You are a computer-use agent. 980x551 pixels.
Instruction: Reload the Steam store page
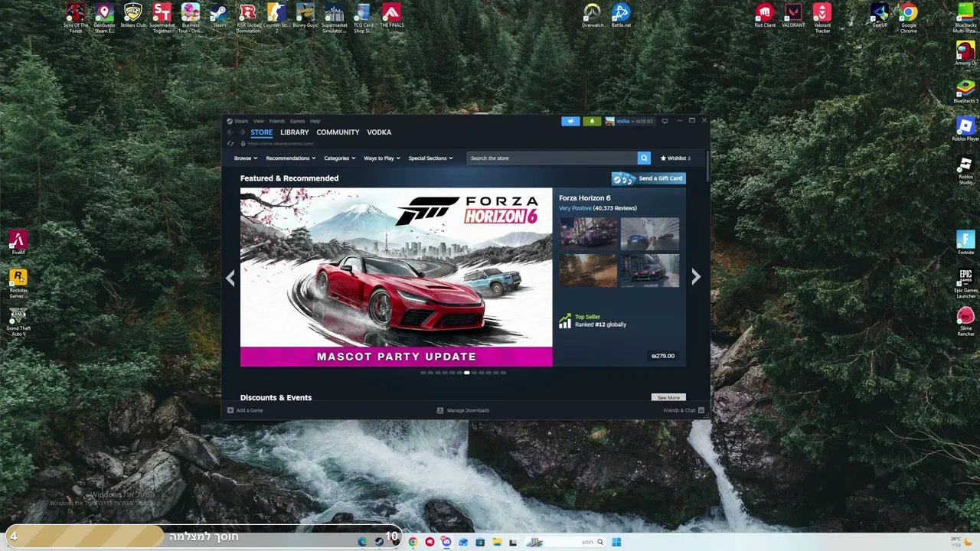click(230, 144)
